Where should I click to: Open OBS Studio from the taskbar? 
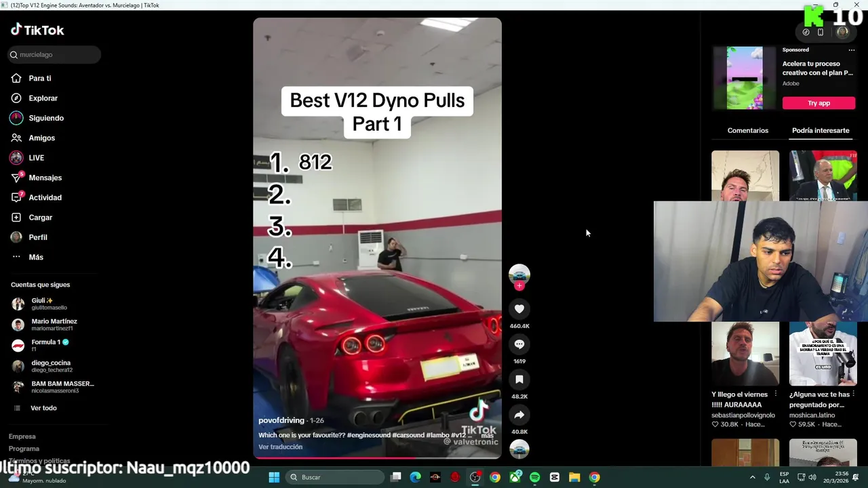pos(475,477)
